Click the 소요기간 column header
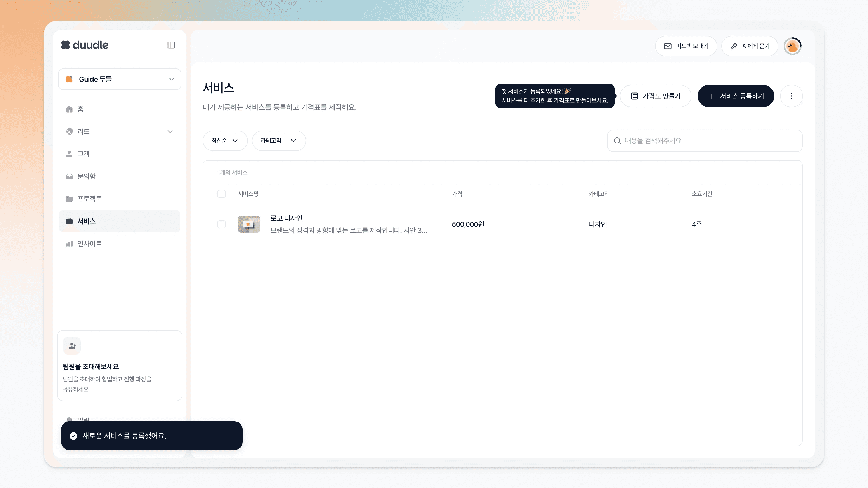The width and height of the screenshot is (868, 488). click(702, 194)
